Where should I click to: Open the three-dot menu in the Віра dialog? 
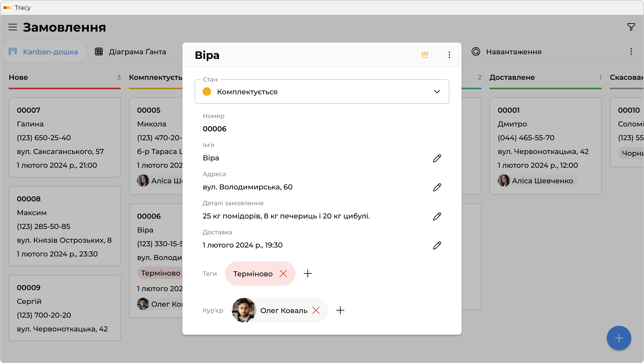[x=449, y=55]
